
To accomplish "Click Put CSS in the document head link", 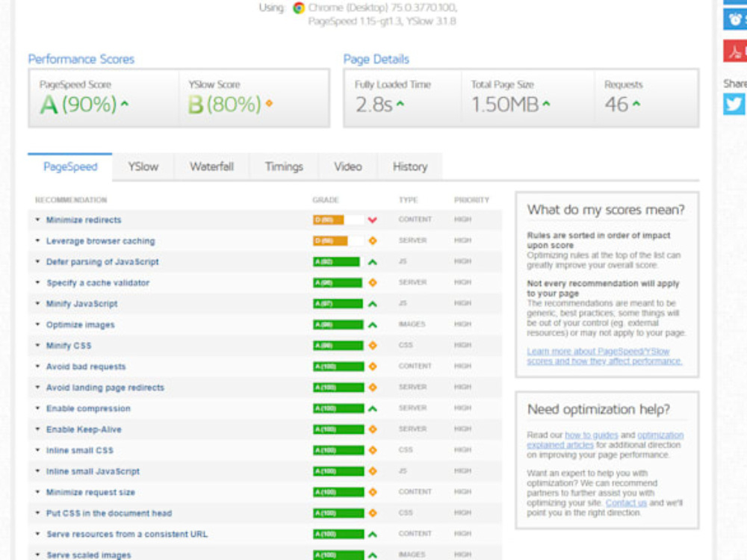I will point(109,514).
